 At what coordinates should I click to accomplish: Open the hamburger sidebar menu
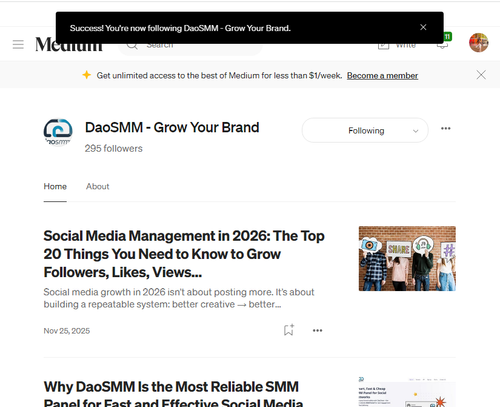18,44
